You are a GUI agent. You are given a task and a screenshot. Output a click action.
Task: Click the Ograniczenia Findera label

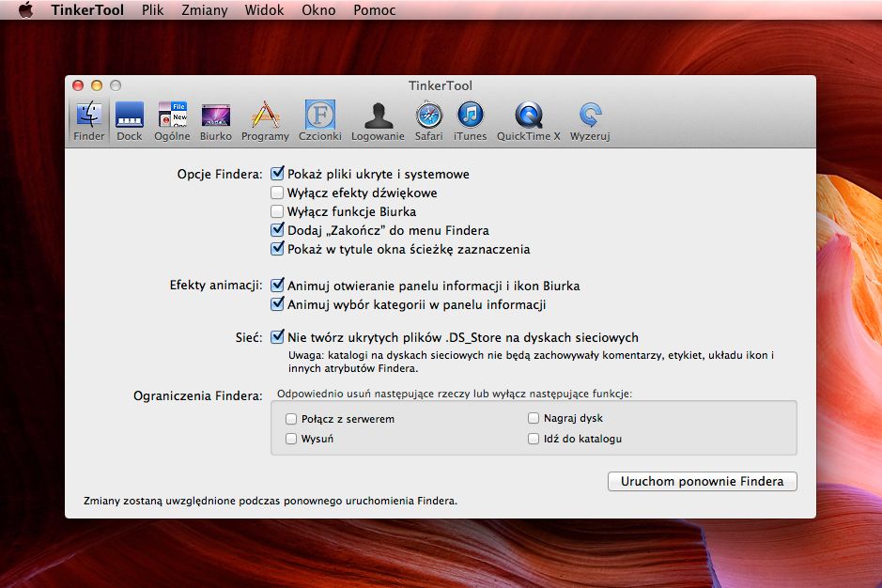(198, 395)
